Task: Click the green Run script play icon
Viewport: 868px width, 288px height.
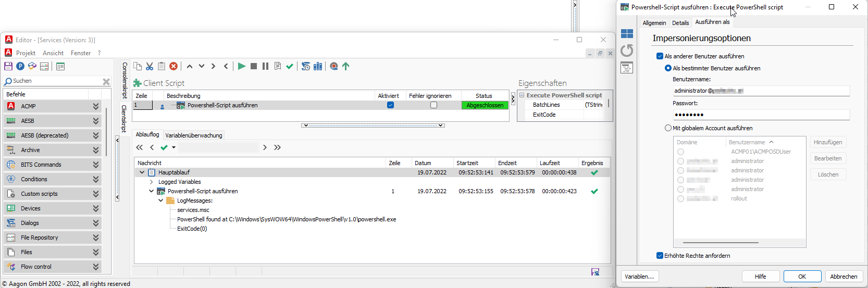Action: tap(241, 66)
